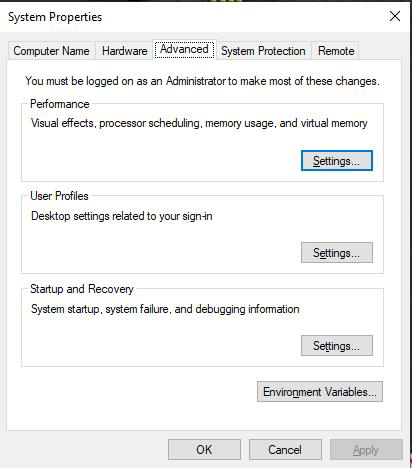The image size is (412, 468).
Task: Click the greyed-out Apply button
Action: (x=366, y=450)
